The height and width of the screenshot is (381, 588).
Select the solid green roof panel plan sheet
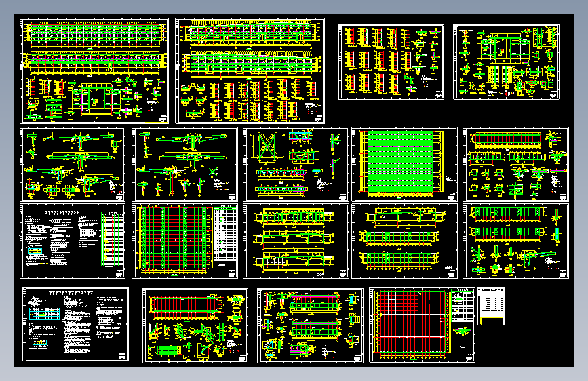pyautogui.click(x=404, y=164)
